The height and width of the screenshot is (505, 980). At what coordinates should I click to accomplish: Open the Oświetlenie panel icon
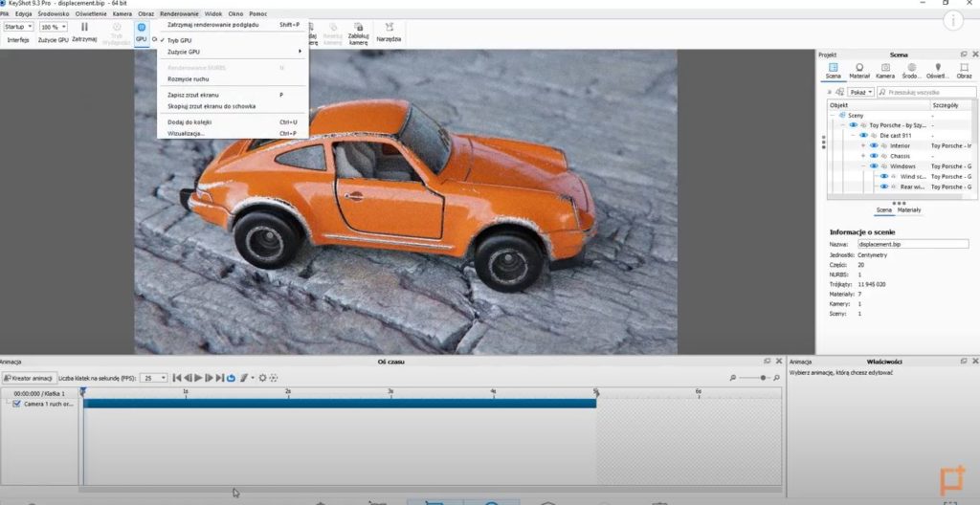(938, 67)
